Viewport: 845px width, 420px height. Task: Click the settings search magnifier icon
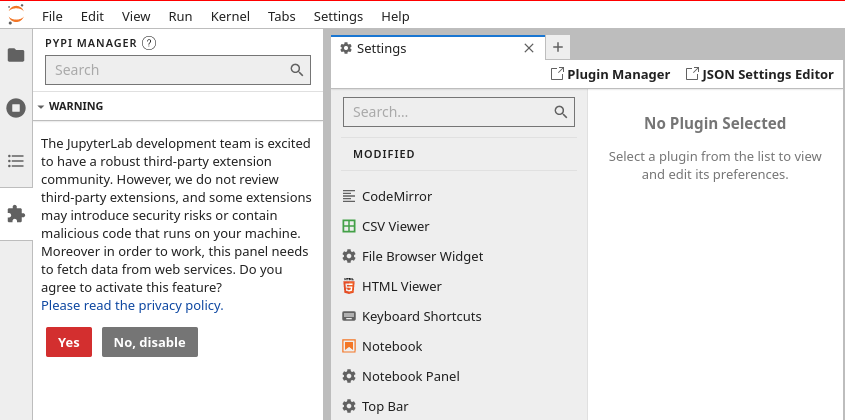point(560,112)
